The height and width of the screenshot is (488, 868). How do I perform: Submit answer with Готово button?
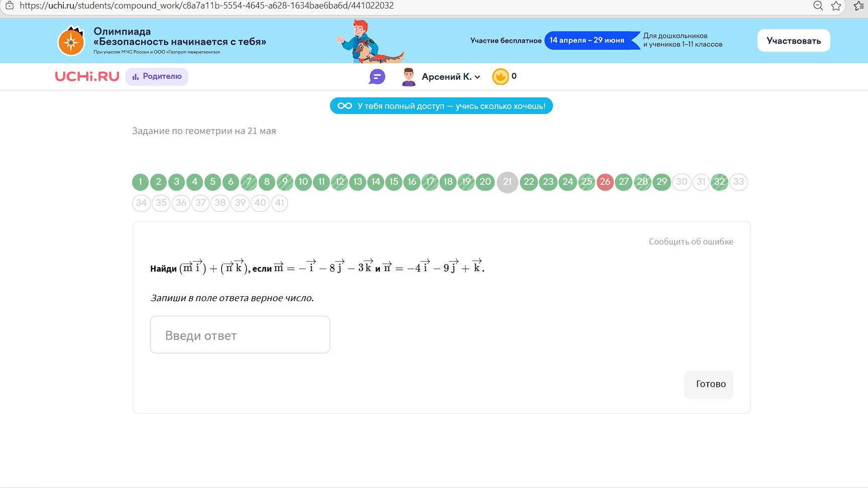pos(709,385)
